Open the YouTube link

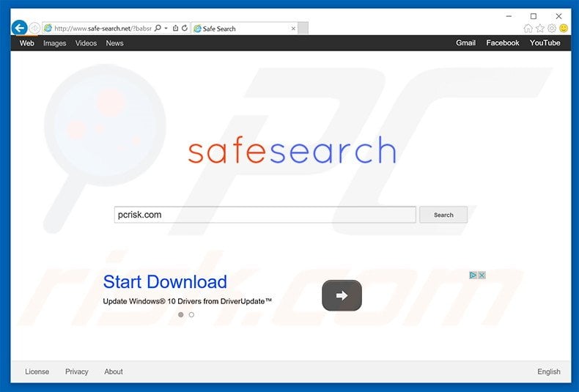[x=545, y=42]
